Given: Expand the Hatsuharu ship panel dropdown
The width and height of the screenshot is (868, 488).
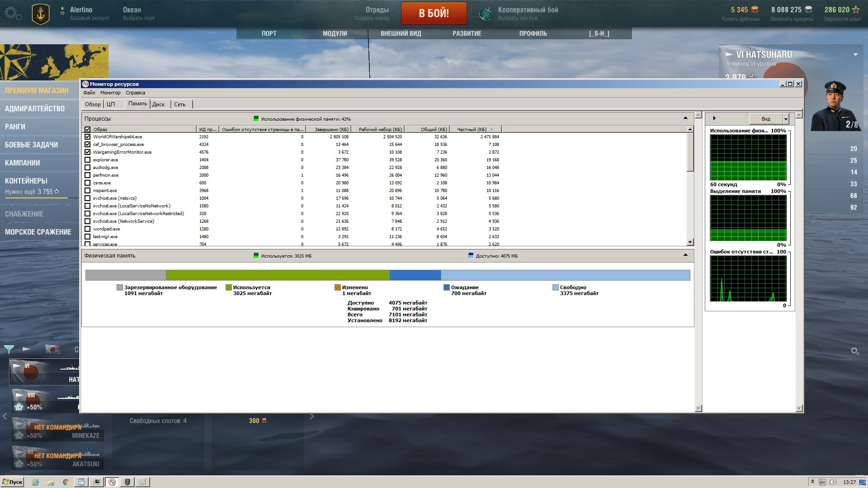Looking at the screenshot, I should (855, 55).
